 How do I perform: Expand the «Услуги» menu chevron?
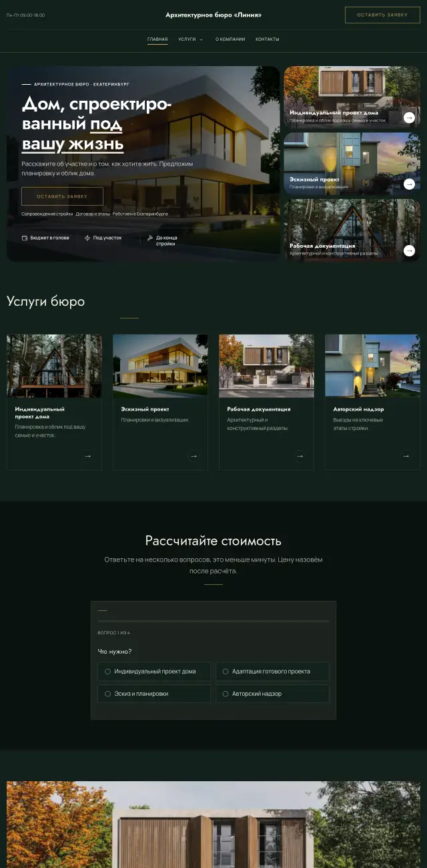tap(201, 39)
